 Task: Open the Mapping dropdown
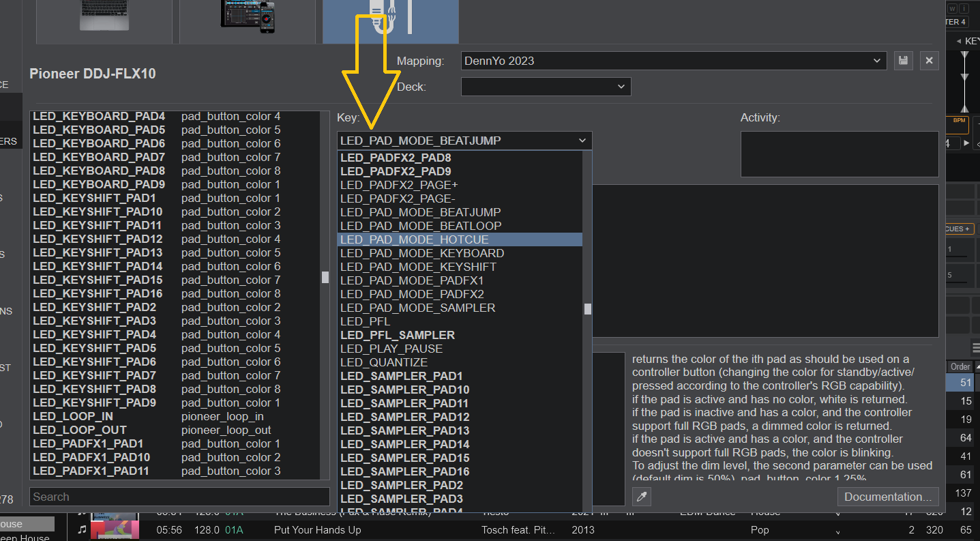coord(674,61)
